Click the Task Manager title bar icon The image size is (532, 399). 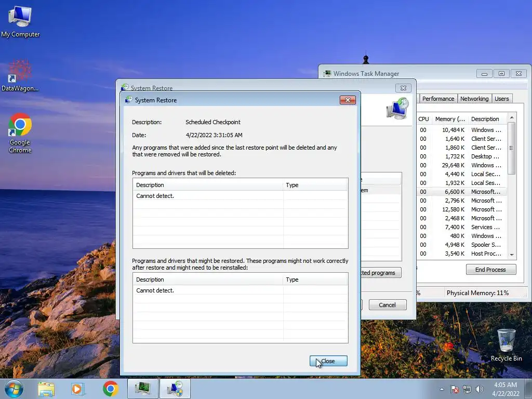(x=327, y=74)
